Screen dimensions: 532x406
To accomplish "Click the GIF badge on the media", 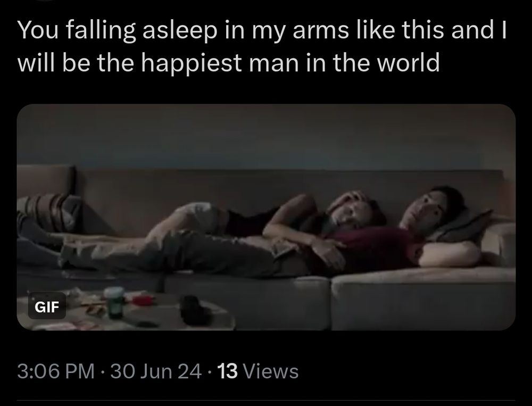I will click(x=47, y=306).
